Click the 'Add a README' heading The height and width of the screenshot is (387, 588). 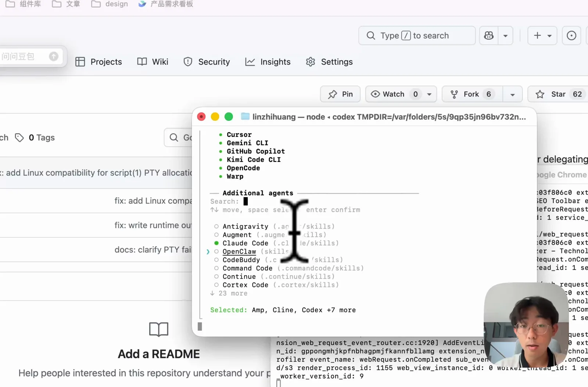(x=159, y=354)
